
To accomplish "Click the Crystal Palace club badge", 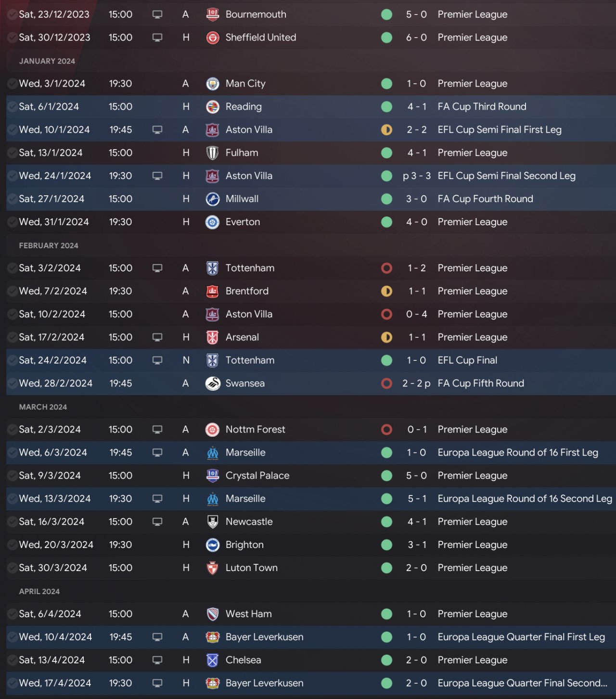I will pos(212,476).
